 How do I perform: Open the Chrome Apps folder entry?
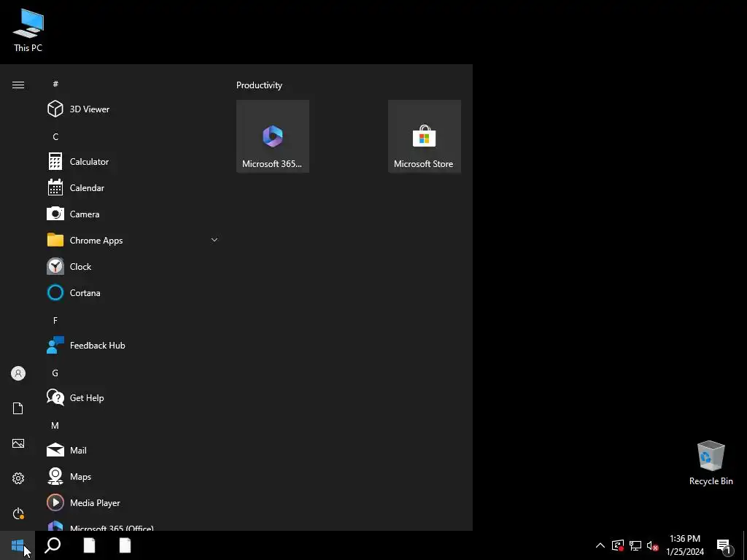coord(133,240)
